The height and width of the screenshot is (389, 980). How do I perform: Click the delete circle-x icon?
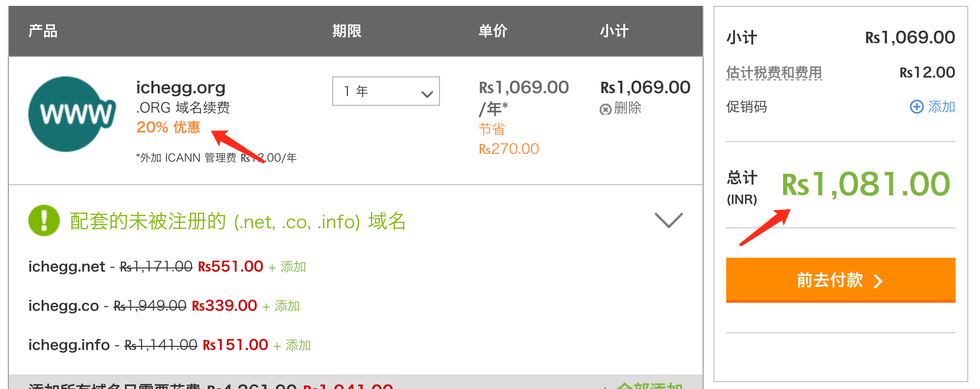point(606,109)
